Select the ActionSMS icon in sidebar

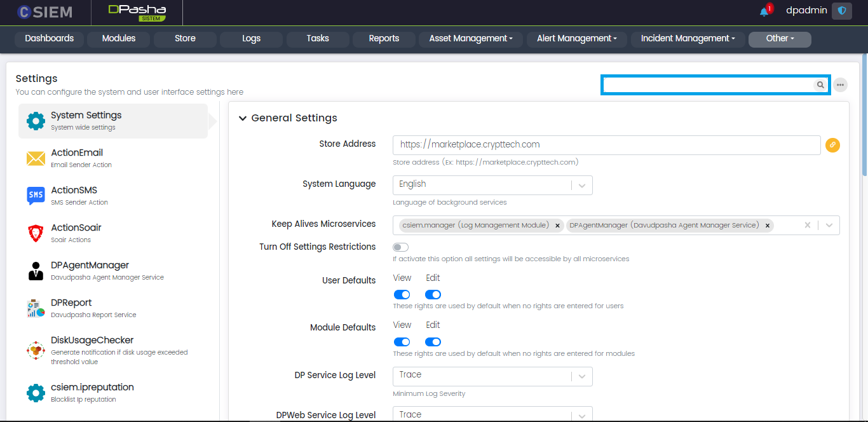tap(36, 196)
